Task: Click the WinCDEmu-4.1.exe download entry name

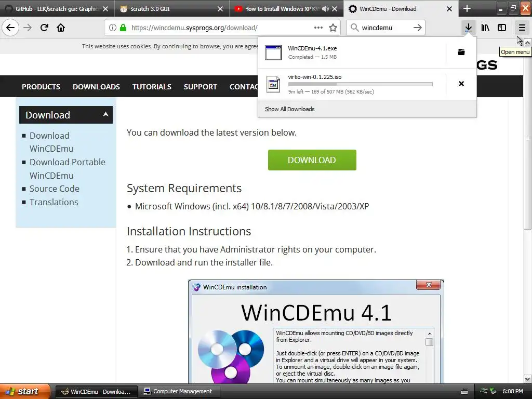Action: coord(312,48)
